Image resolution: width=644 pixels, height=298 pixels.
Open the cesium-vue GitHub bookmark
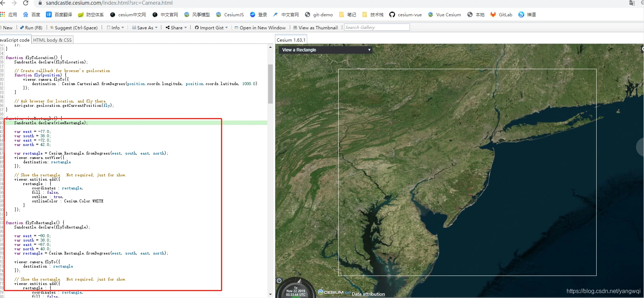406,14
